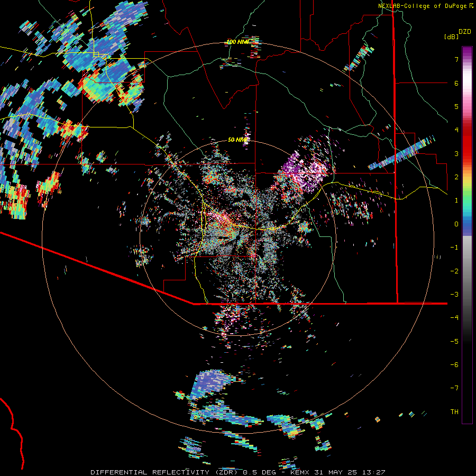Click the 0 value on color scale

pos(456,224)
